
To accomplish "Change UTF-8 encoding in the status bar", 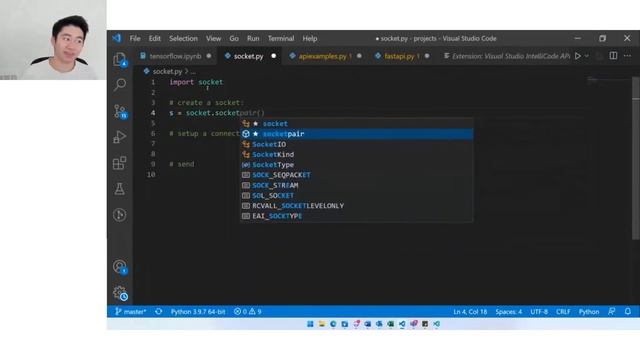I will click(539, 311).
